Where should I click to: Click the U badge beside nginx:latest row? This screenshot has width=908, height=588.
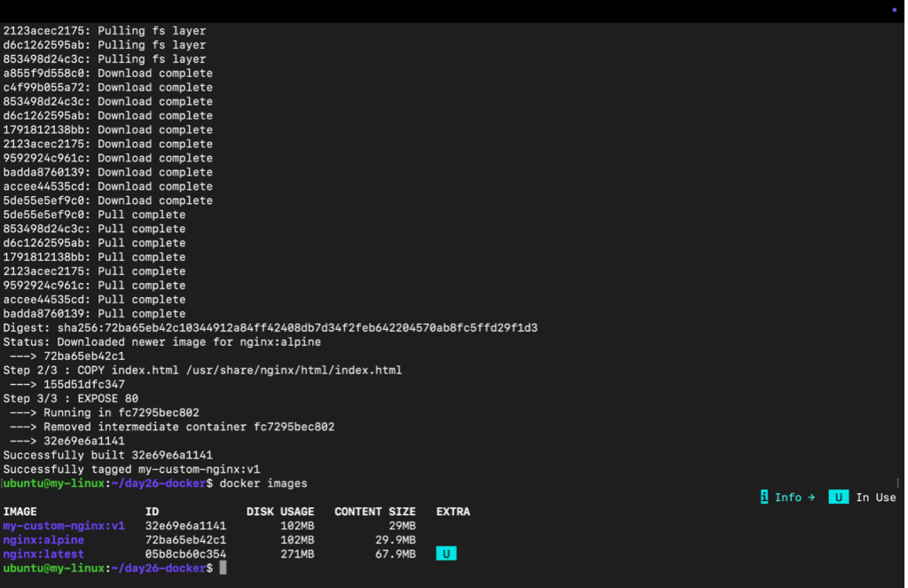(x=446, y=553)
